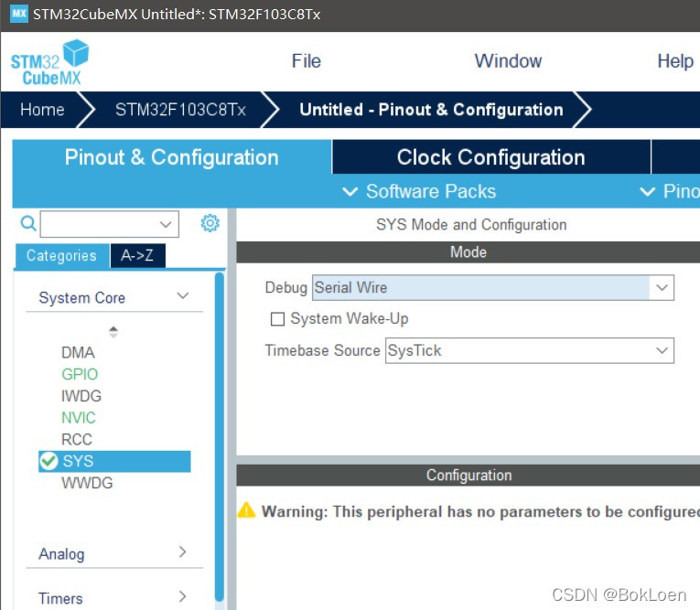The image size is (700, 610).
Task: Expand the Pinout menu
Action: (670, 191)
